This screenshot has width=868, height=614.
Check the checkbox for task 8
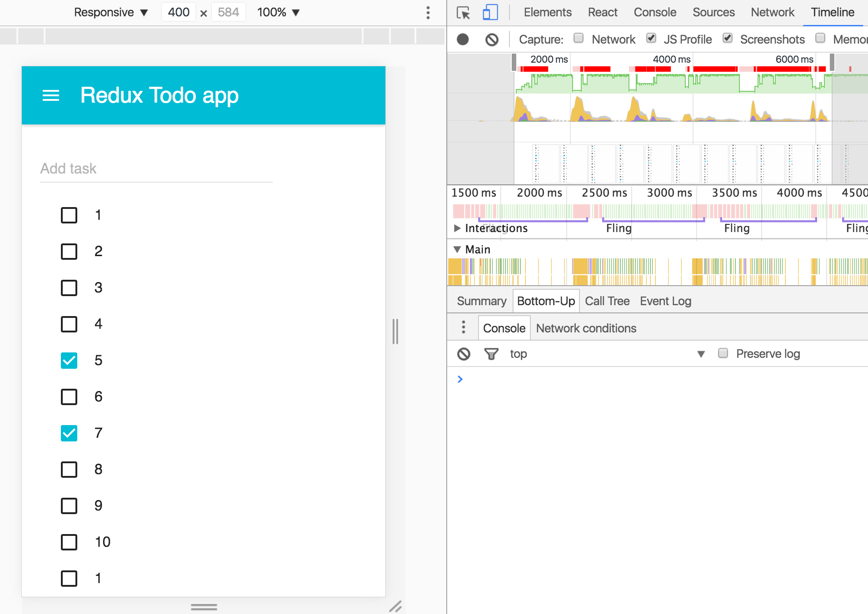69,470
